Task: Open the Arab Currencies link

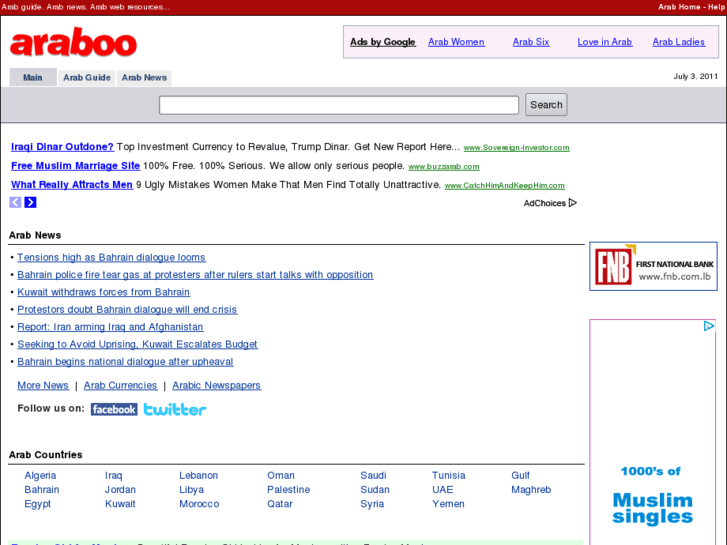Action: (x=121, y=385)
